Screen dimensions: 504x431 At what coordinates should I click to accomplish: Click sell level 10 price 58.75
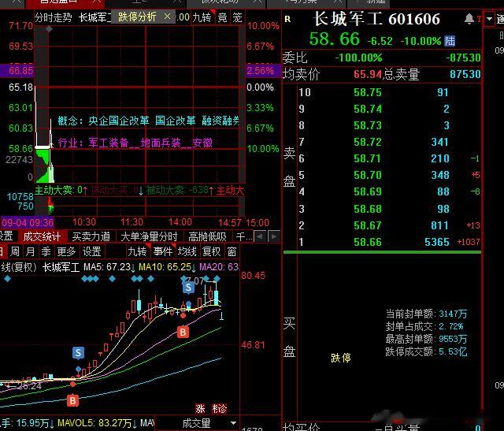(368, 92)
